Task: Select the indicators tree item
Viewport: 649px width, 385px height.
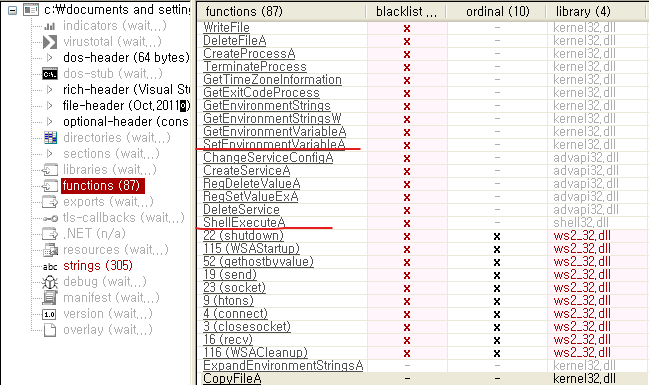Action: click(x=115, y=26)
